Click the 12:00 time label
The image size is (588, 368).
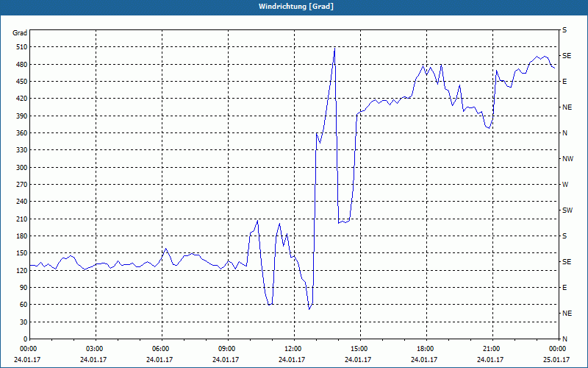[x=294, y=348]
